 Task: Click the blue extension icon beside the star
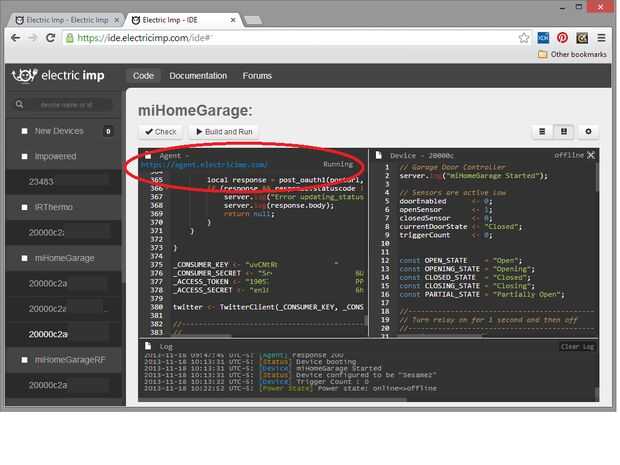543,38
